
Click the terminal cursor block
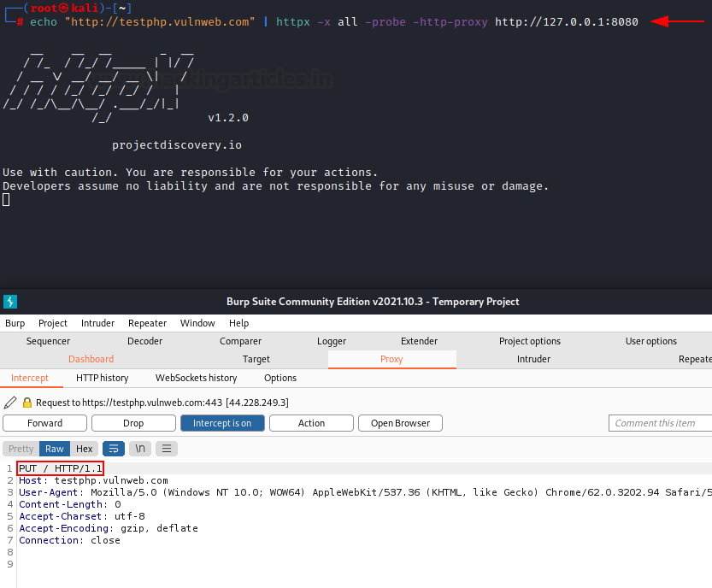tap(6, 199)
